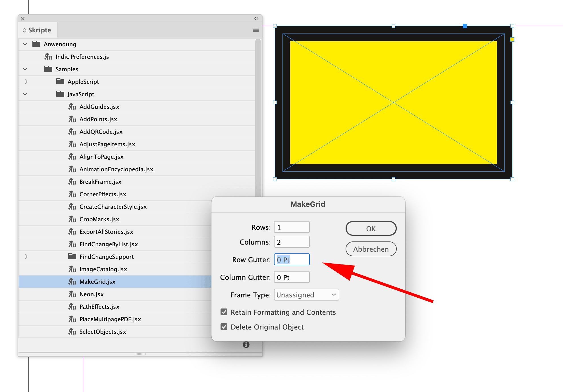Image resolution: width=563 pixels, height=392 pixels.
Task: Click the Neon.jsx script icon
Action: pyautogui.click(x=72, y=294)
